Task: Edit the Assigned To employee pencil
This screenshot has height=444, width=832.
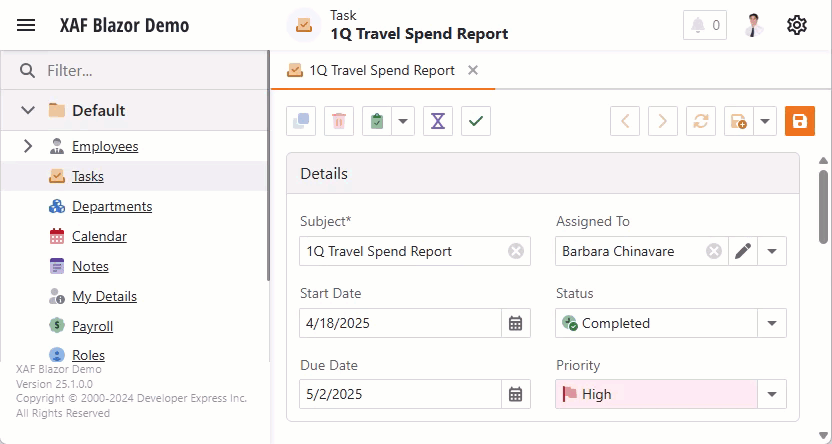Action: click(743, 251)
